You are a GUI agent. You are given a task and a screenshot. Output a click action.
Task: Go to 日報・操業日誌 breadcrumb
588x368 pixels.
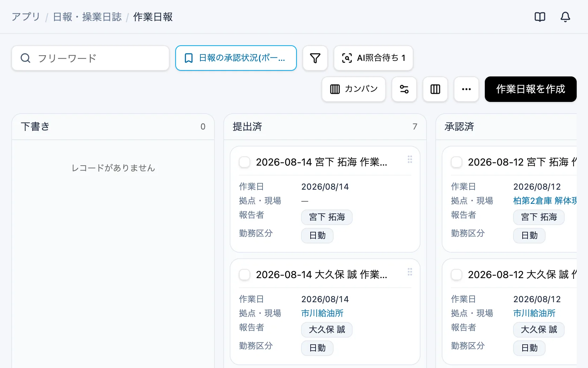tap(87, 17)
